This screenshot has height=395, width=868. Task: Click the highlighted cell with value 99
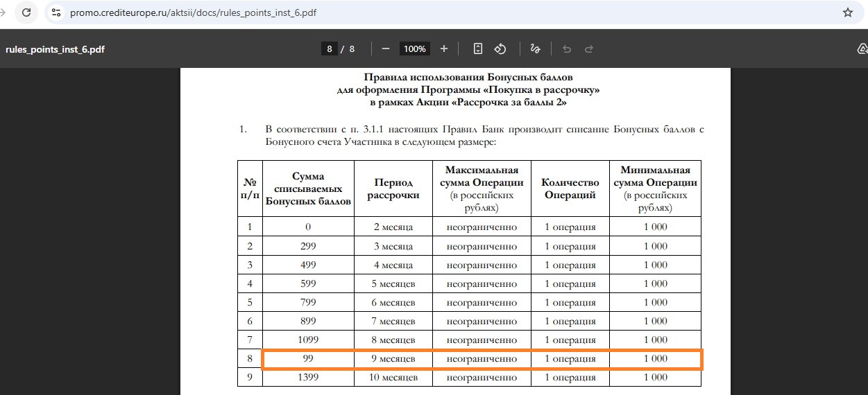[308, 359]
